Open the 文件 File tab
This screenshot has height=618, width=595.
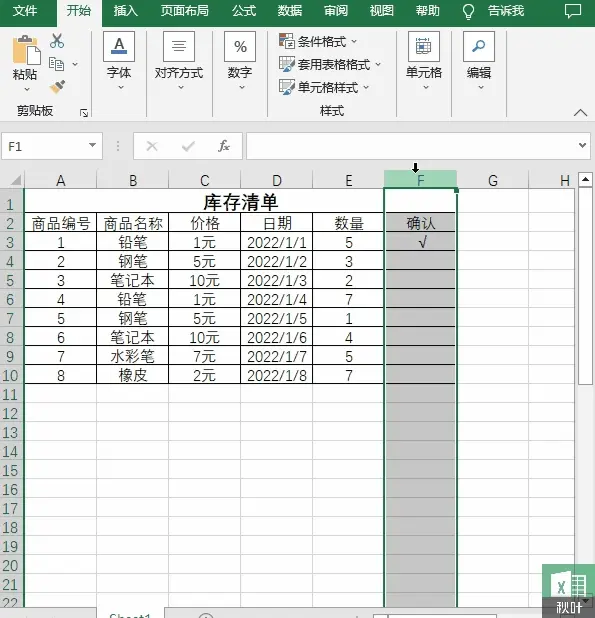[x=24, y=11]
